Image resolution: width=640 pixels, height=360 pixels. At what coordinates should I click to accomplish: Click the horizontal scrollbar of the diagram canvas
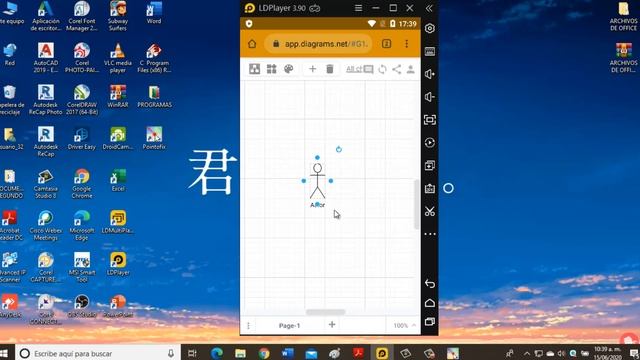[326, 312]
